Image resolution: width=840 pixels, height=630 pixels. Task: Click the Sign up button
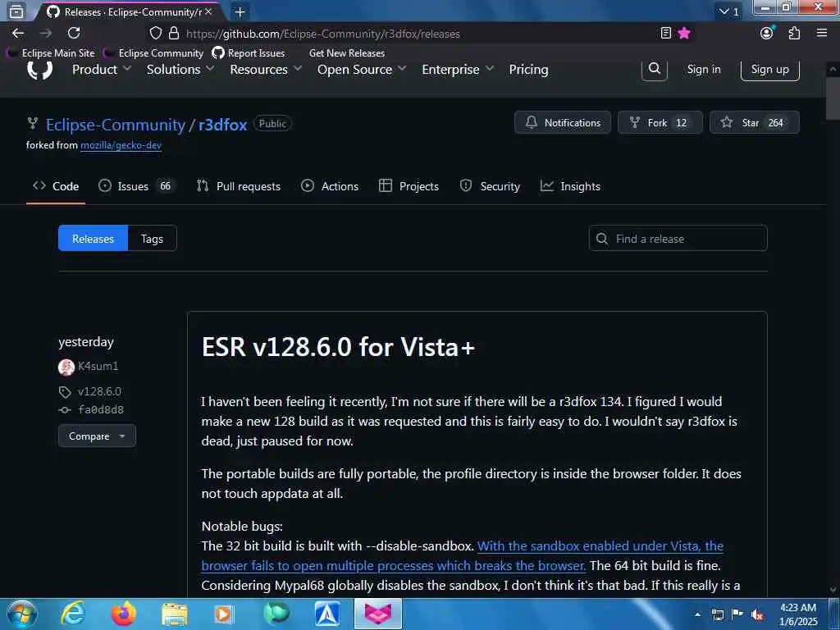769,69
